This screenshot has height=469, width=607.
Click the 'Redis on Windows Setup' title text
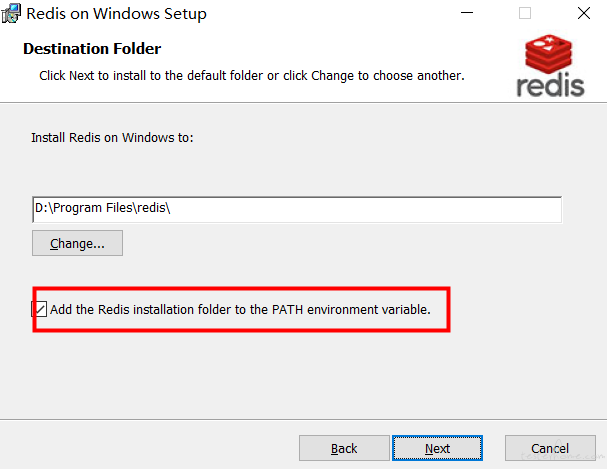pyautogui.click(x=117, y=14)
